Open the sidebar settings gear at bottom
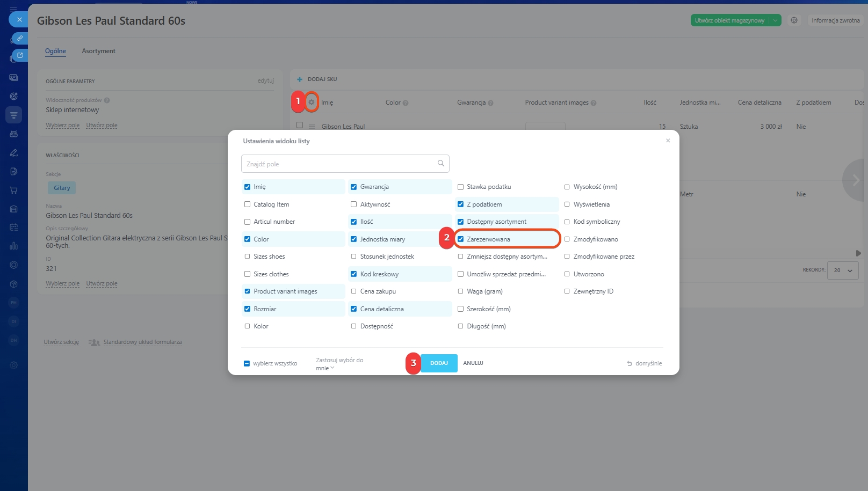 (x=14, y=365)
